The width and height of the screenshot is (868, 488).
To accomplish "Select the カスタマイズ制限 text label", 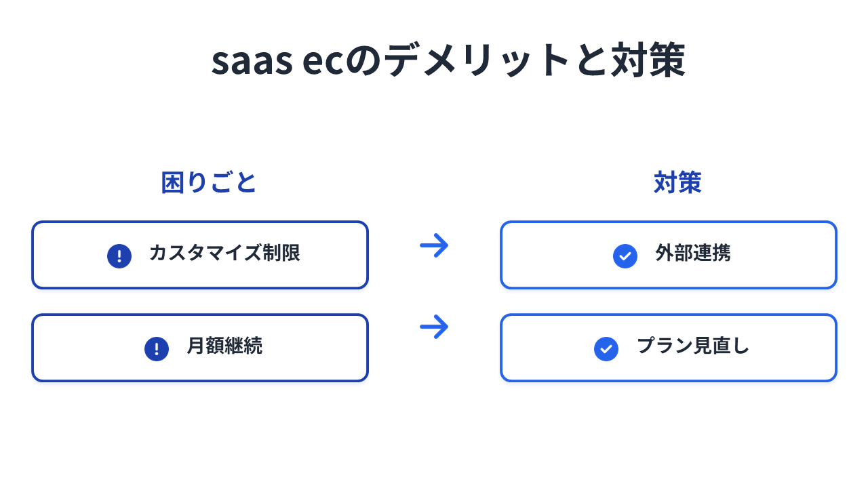I will pyautogui.click(x=224, y=253).
